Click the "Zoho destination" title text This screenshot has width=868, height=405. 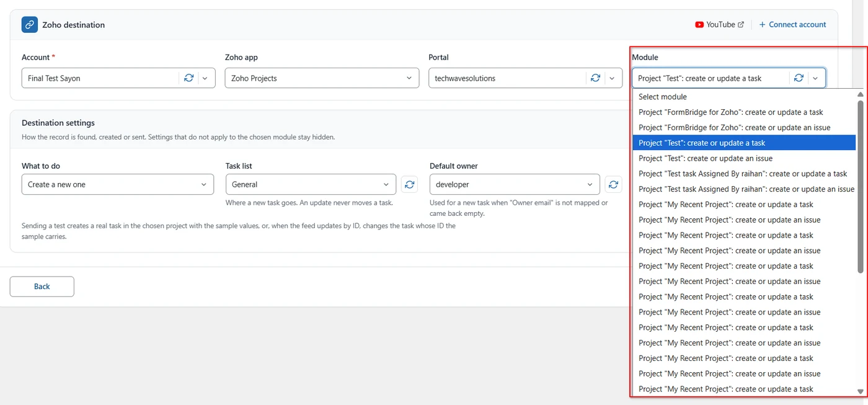click(x=73, y=25)
